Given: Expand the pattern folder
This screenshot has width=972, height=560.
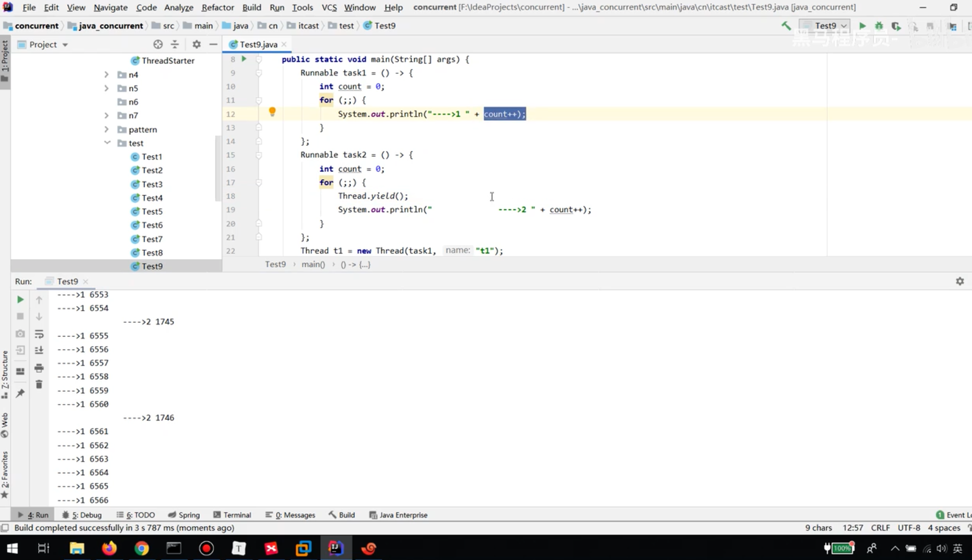Looking at the screenshot, I should [x=107, y=130].
